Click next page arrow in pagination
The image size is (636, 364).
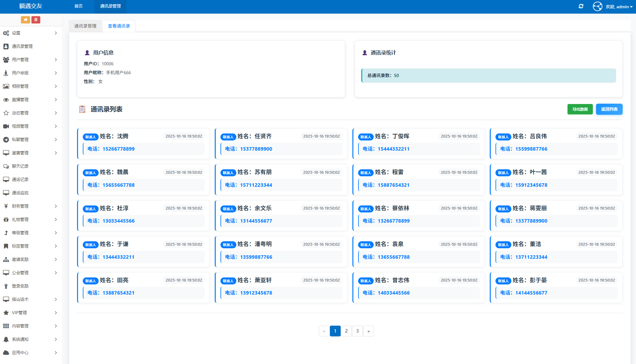368,331
